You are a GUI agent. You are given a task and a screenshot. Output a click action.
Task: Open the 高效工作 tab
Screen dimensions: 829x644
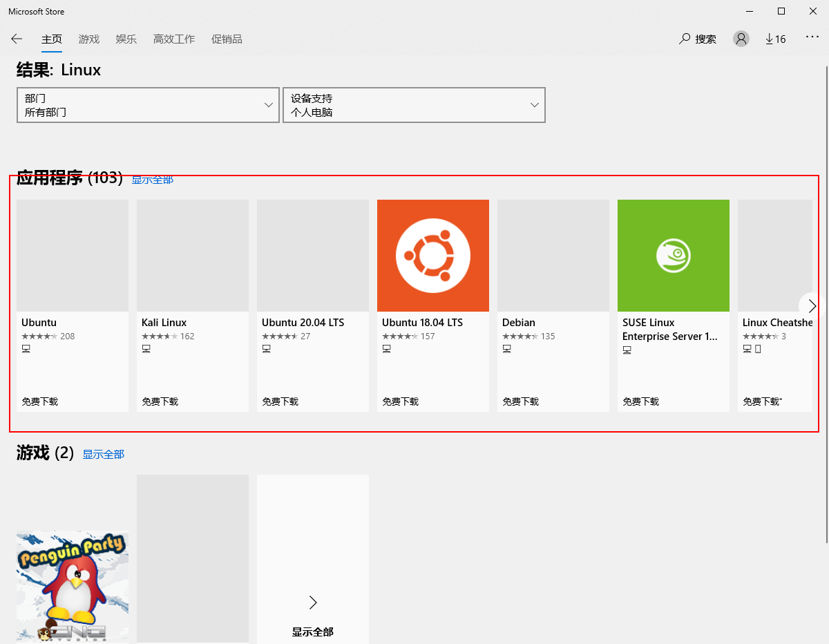[174, 39]
